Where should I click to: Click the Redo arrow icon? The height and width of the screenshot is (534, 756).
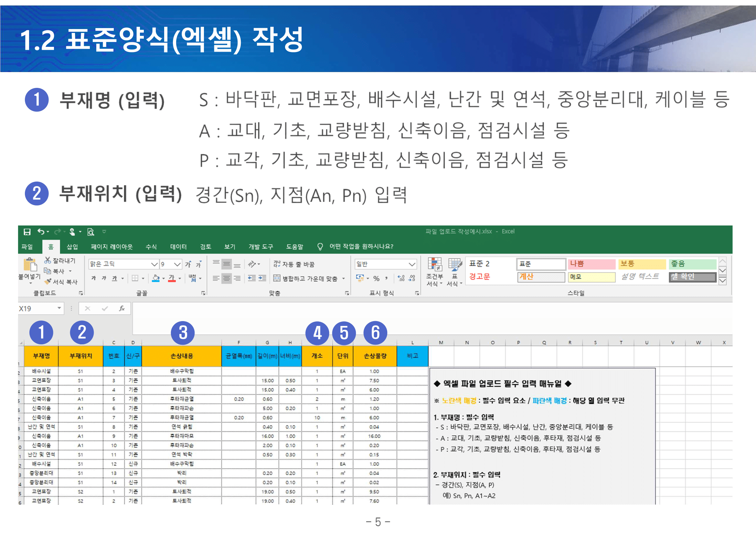tap(58, 232)
